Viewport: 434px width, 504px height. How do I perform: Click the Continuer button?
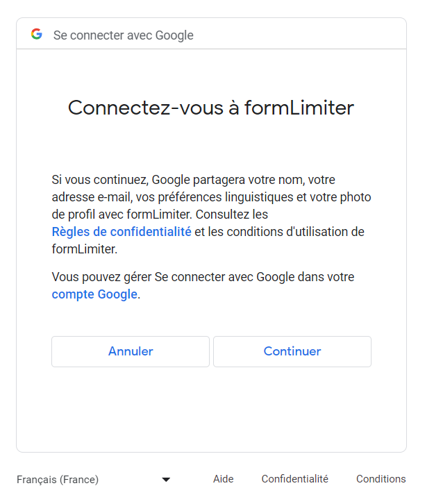pos(292,351)
